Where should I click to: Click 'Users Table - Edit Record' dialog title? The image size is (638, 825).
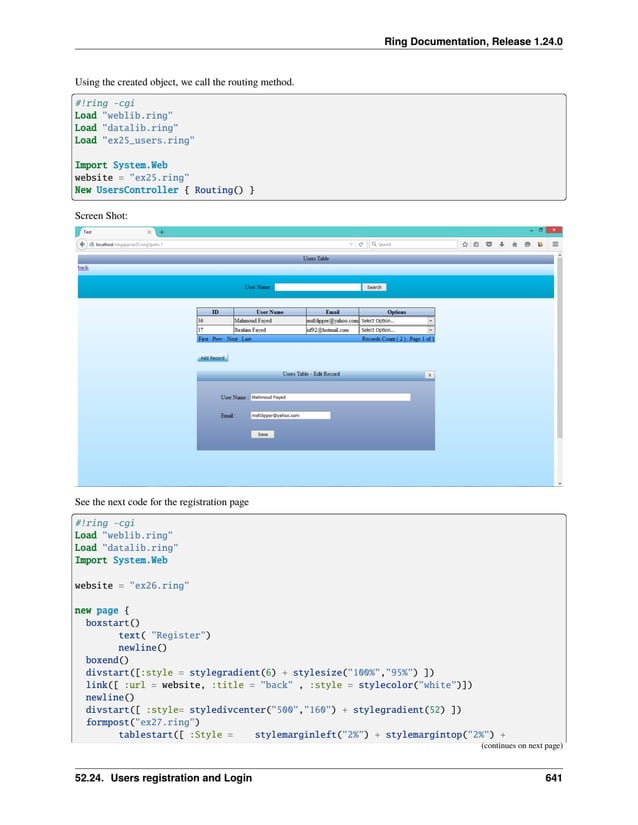click(311, 374)
